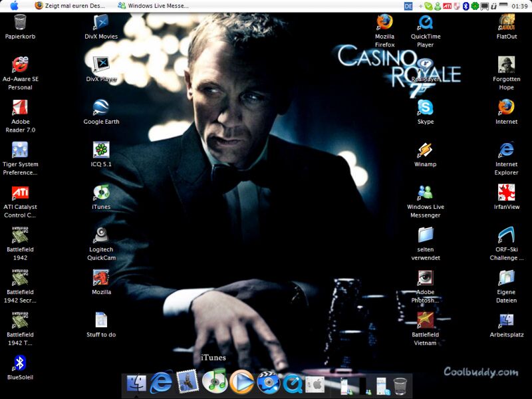This screenshot has height=399, width=532.
Task: Select Battlefield 1942 Secr... desktop shortcut
Action: tap(20, 277)
